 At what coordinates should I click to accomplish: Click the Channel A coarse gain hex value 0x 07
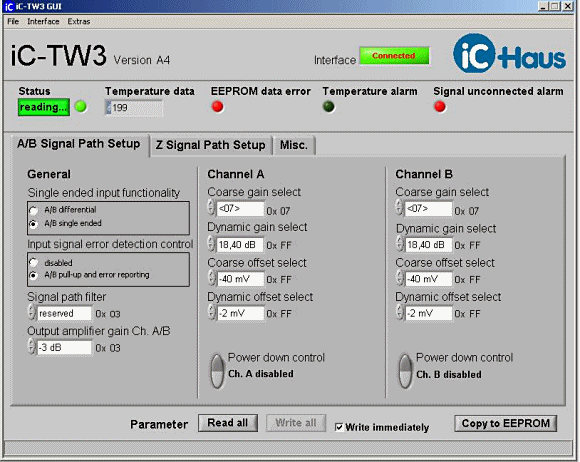coord(278,211)
